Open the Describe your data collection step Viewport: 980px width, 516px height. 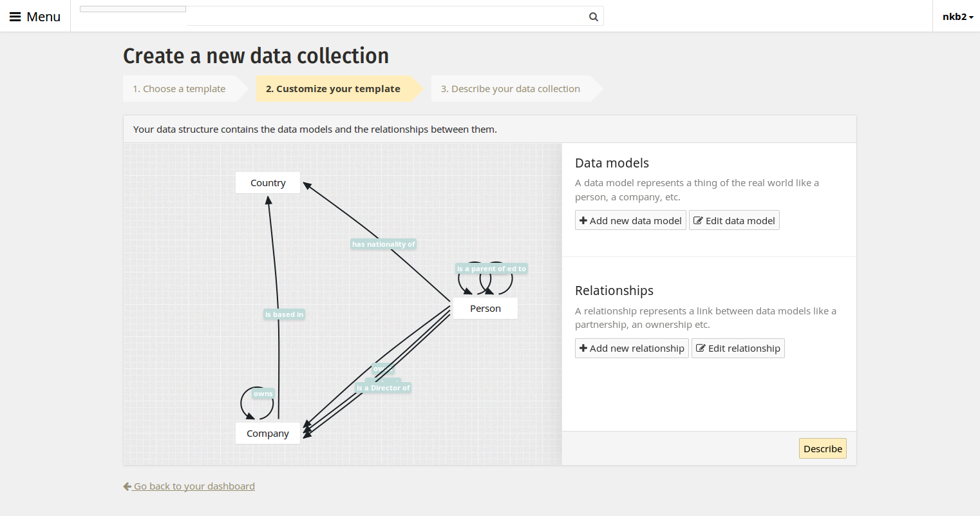tap(511, 88)
